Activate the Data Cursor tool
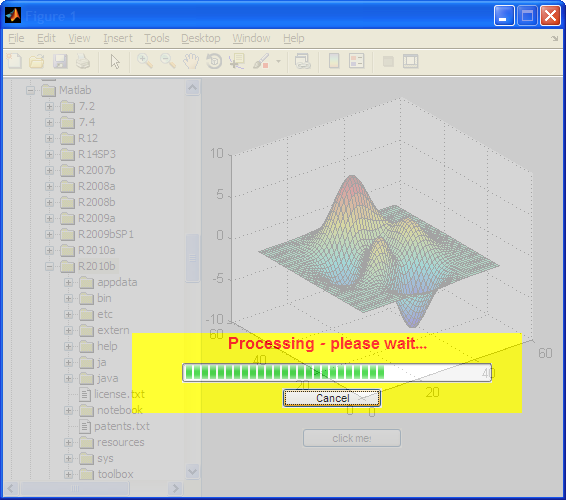The height and width of the screenshot is (500, 566). point(237,61)
